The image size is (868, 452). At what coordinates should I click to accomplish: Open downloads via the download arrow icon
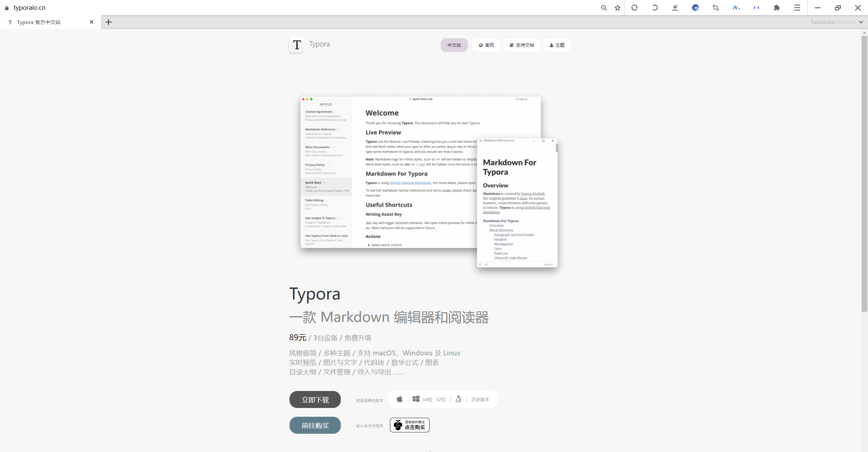pos(675,7)
